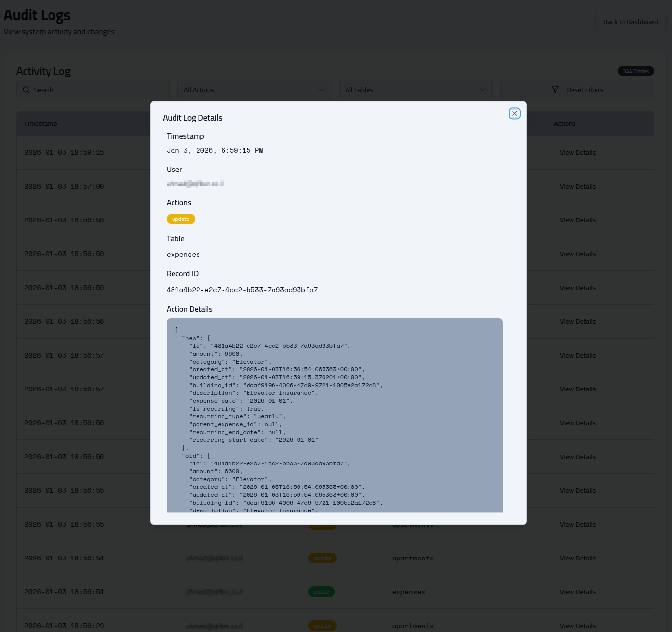The height and width of the screenshot is (632, 672).
Task: View Details for the 18:59:15 log entry
Action: (x=577, y=153)
